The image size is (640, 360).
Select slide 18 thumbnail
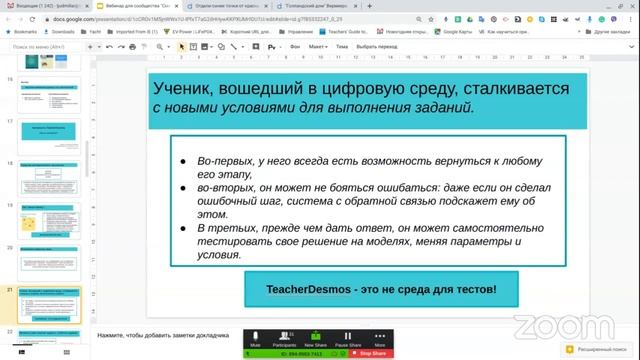coord(49,179)
